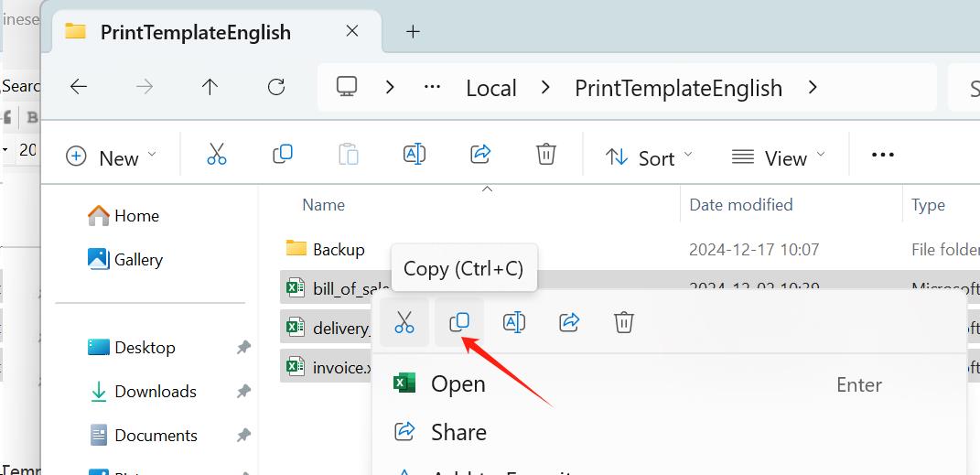Image resolution: width=980 pixels, height=475 pixels.
Task: Go back with the Back arrow
Action: coord(79,87)
